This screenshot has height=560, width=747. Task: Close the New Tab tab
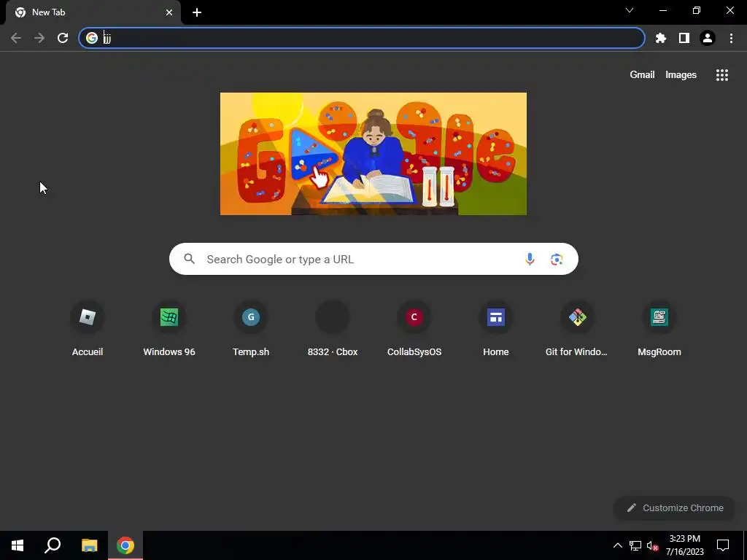coord(169,12)
